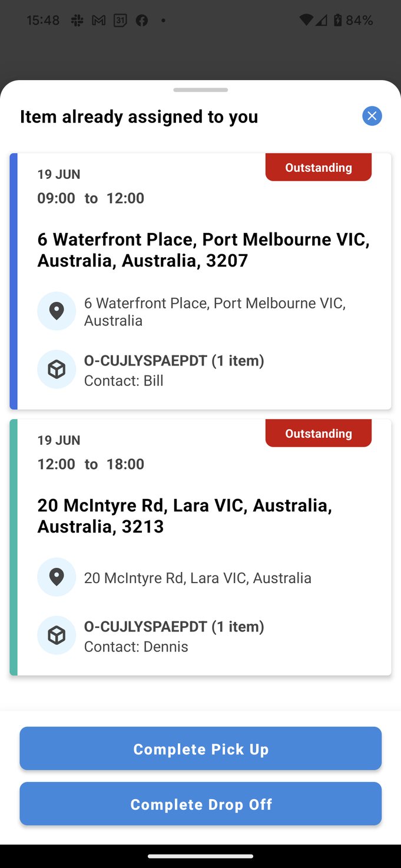Tap the Slack notification icon in status bar
Viewport: 401px width, 868px height.
(x=77, y=21)
